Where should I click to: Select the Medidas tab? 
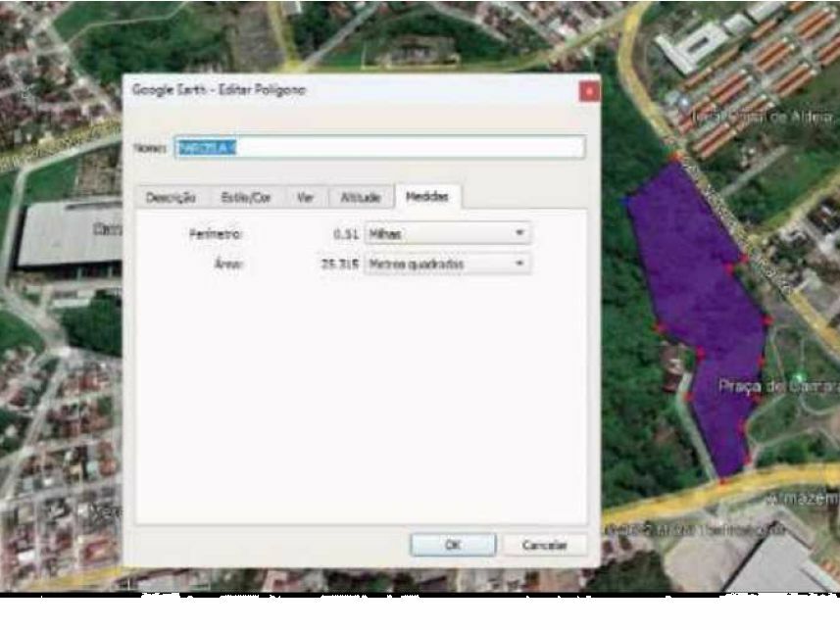(x=427, y=197)
